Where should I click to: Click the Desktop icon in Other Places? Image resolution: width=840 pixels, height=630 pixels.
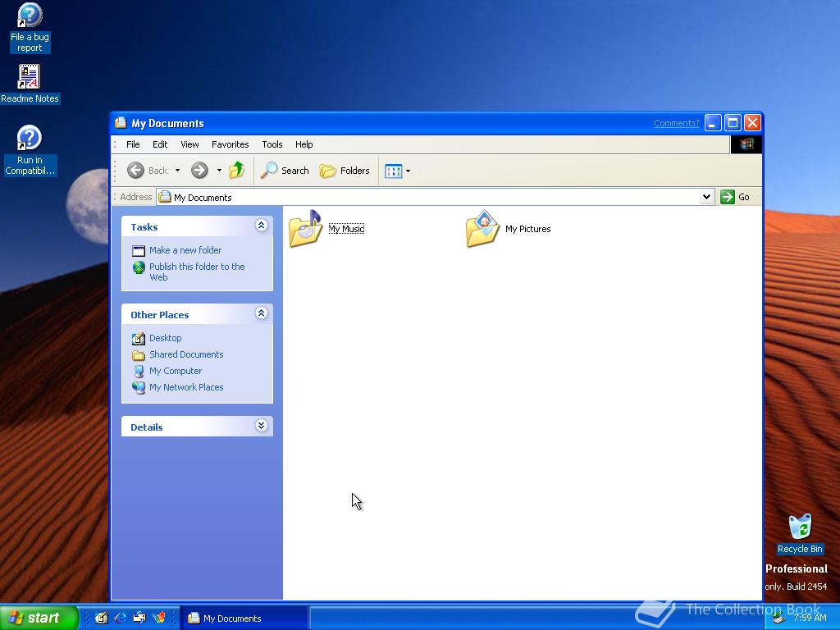[139, 338]
